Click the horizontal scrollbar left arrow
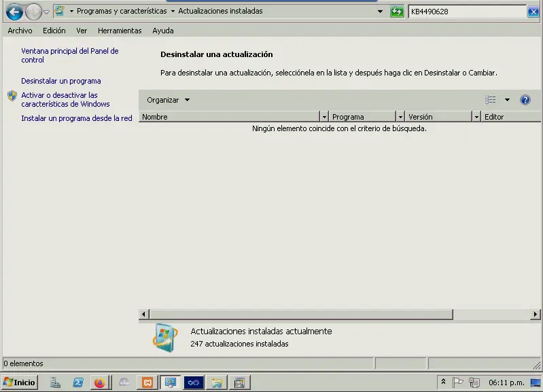The height and width of the screenshot is (392, 543). (143, 315)
